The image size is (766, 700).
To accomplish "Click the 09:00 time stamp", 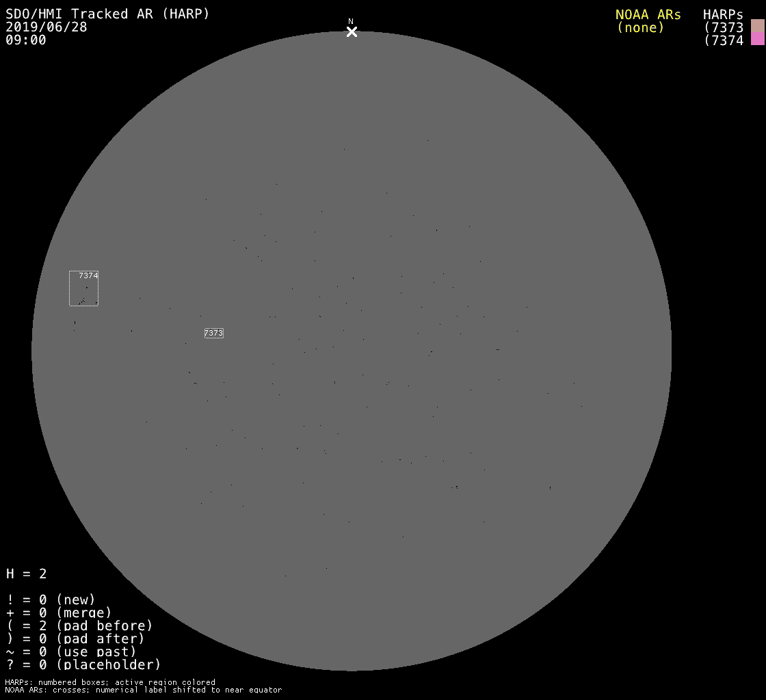I will (x=26, y=40).
